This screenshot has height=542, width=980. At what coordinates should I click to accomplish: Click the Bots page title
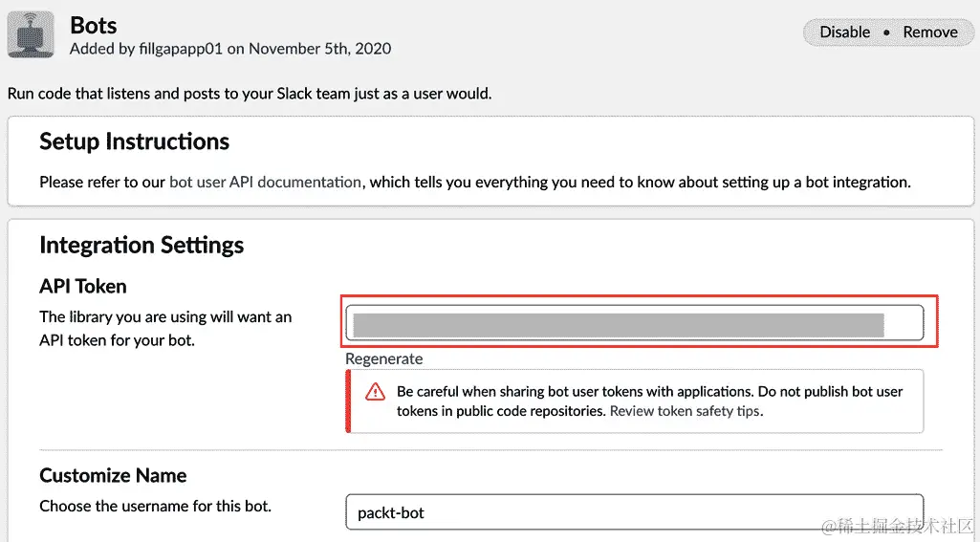[x=94, y=25]
